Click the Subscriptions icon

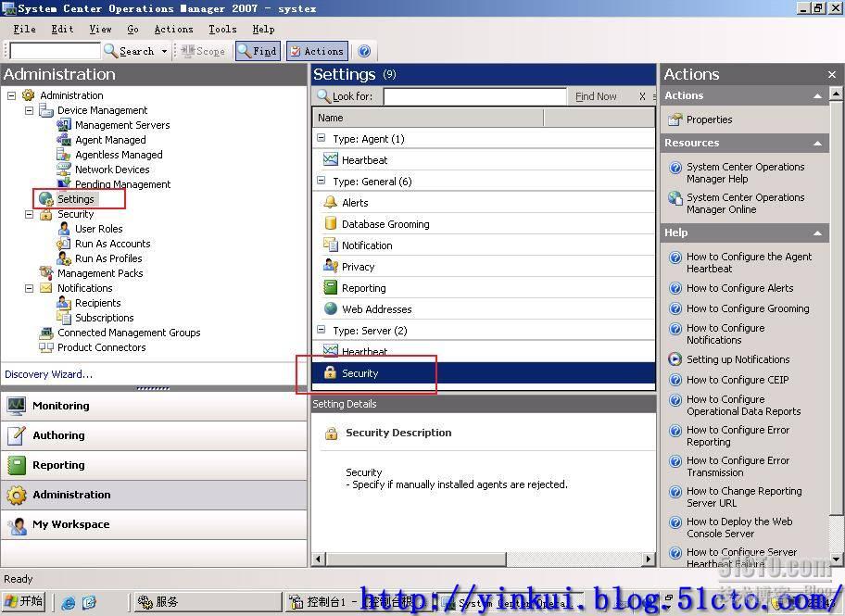(64, 318)
